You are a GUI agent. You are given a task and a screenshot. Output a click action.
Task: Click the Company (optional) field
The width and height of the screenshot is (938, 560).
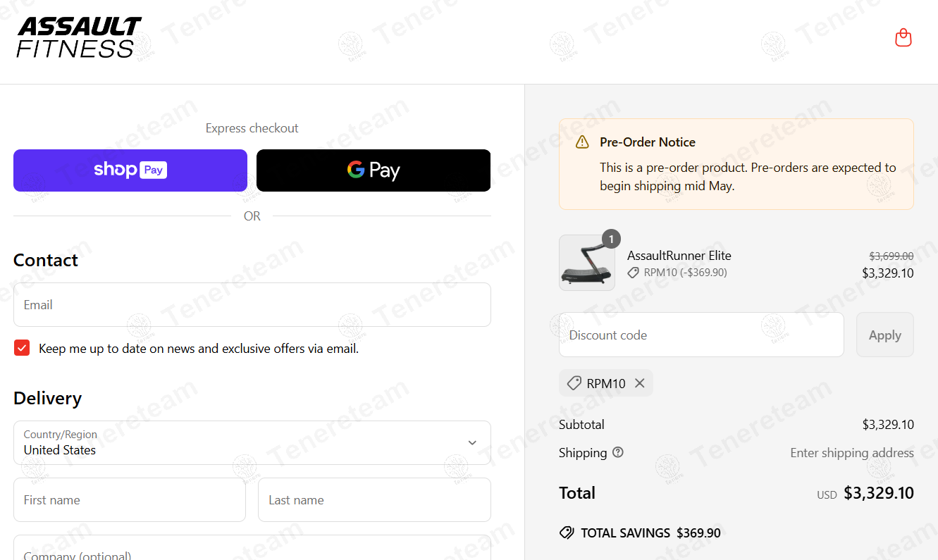[x=252, y=548]
